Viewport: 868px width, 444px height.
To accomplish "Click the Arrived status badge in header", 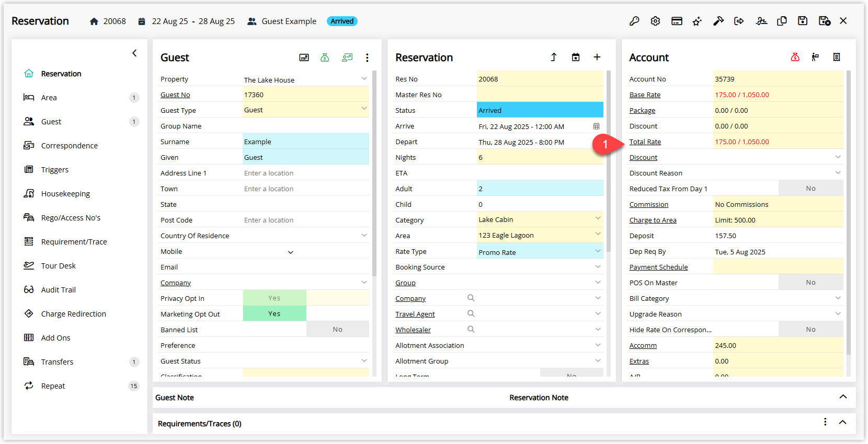I will (342, 21).
